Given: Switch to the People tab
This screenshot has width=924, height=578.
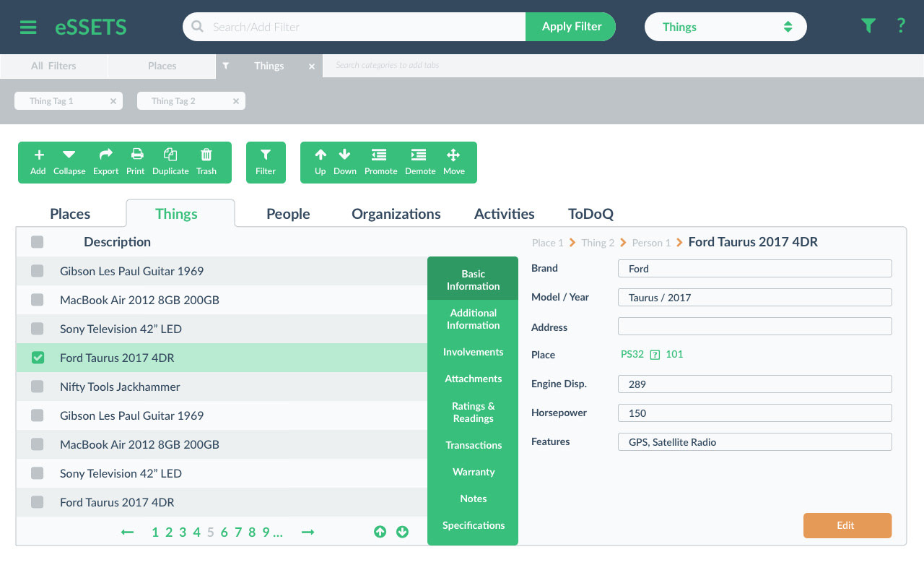Looking at the screenshot, I should (288, 214).
